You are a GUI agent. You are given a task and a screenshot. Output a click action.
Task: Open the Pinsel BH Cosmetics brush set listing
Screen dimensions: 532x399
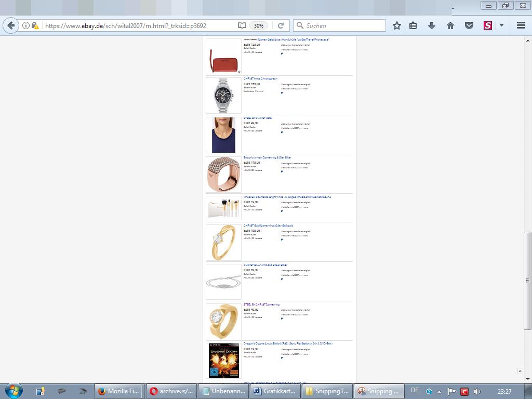[287, 197]
